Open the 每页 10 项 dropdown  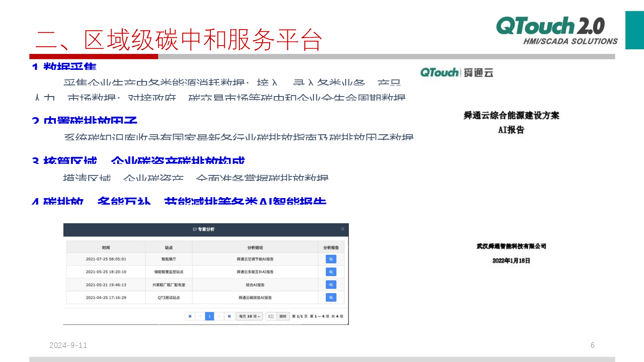(x=250, y=316)
